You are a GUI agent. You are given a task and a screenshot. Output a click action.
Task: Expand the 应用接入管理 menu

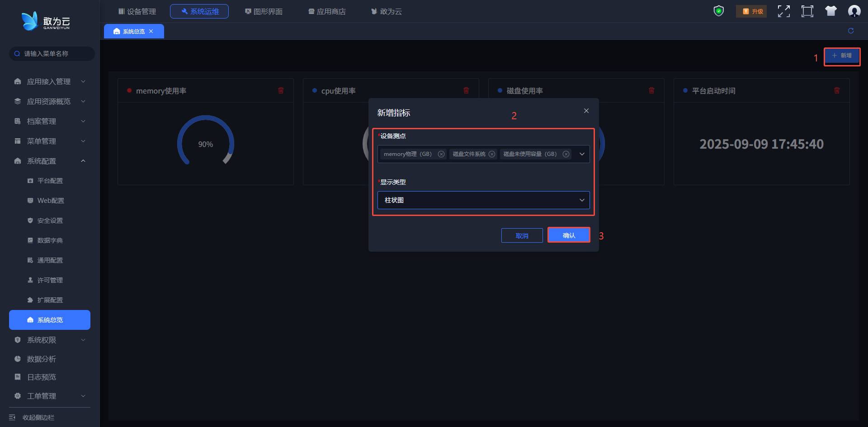pyautogui.click(x=50, y=81)
